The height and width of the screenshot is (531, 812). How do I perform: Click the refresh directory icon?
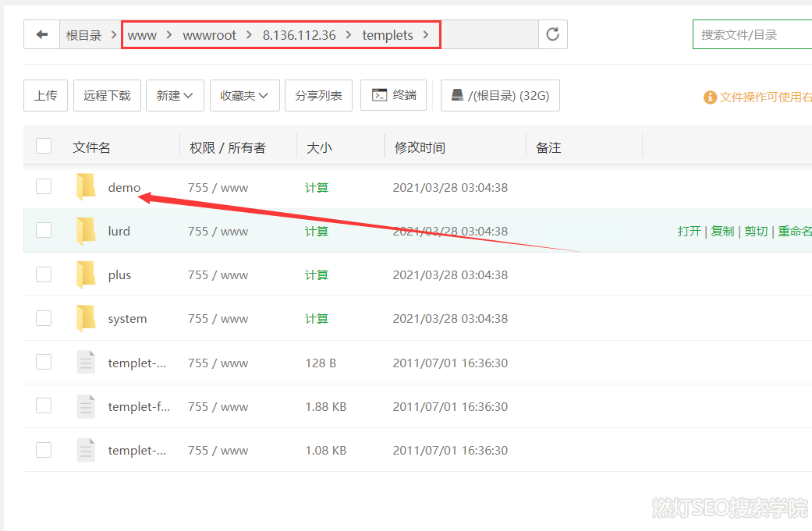[x=552, y=34]
